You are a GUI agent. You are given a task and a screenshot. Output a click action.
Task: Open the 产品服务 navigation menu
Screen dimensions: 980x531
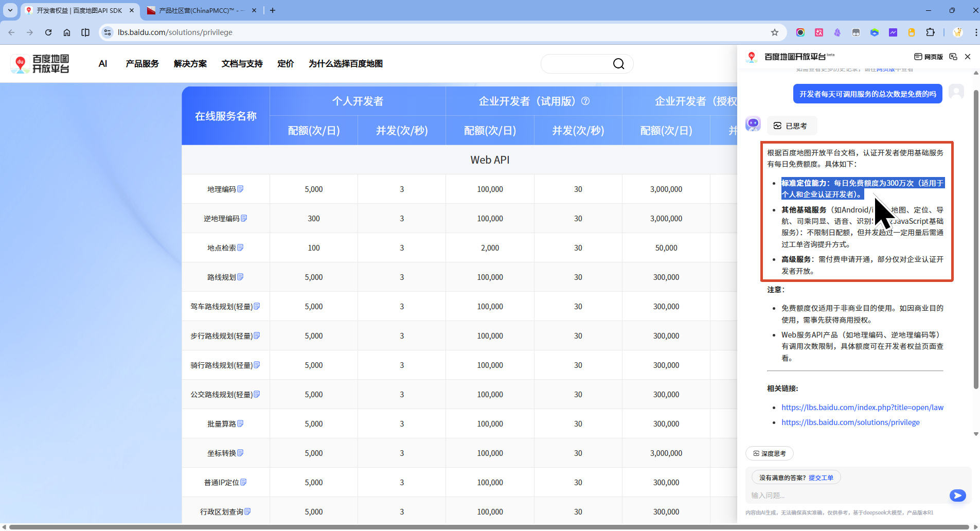click(x=142, y=64)
